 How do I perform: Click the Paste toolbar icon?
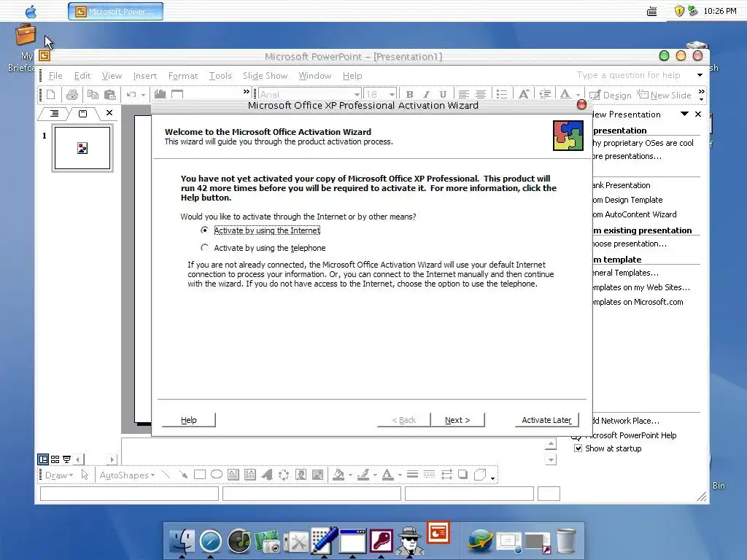[x=110, y=94]
